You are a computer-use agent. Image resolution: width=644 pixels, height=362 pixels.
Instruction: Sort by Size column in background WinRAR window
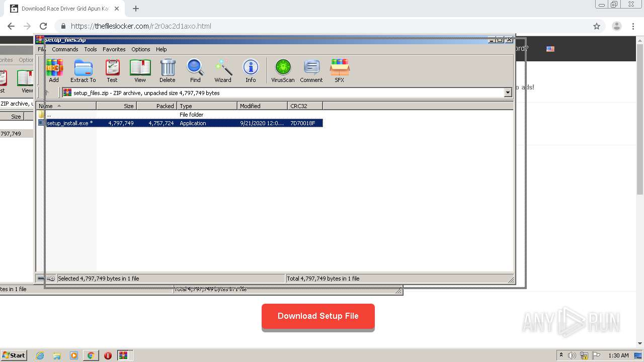[11, 116]
